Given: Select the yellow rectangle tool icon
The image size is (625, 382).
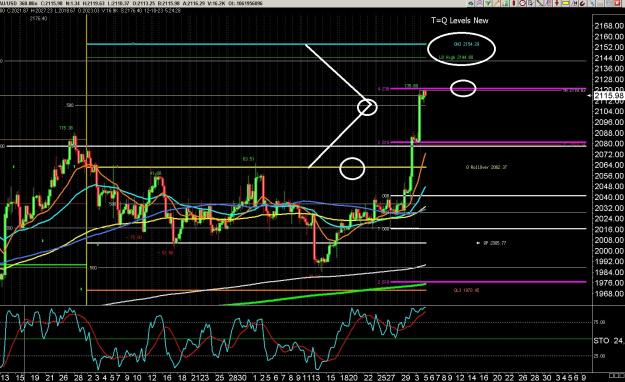Looking at the screenshot, I should click(x=566, y=3).
